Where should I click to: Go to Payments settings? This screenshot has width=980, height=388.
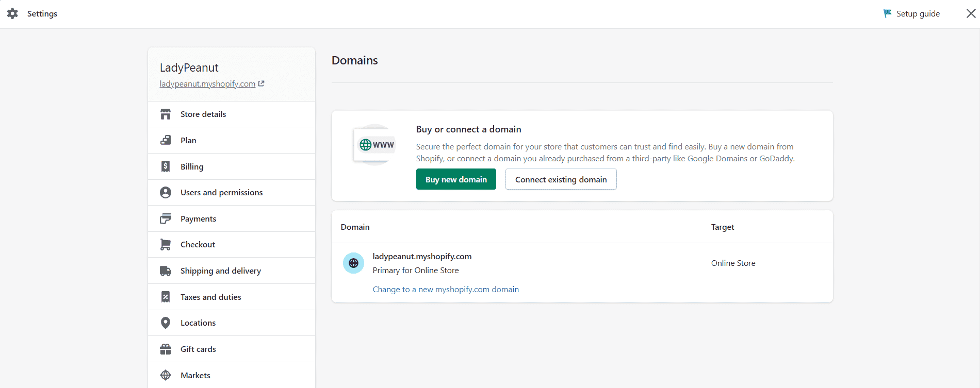coord(198,219)
